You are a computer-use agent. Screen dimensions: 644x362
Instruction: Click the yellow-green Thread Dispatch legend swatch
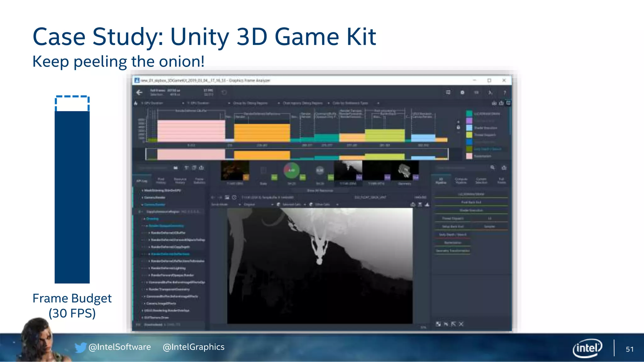[469, 135]
